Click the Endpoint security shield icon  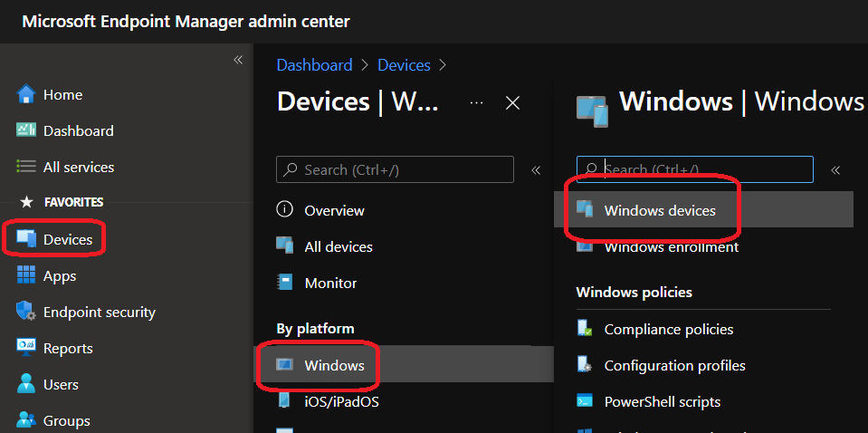click(26, 312)
